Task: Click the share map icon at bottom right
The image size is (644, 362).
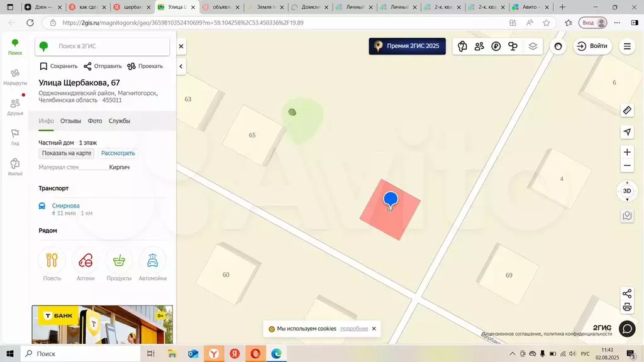Action: (x=626, y=293)
